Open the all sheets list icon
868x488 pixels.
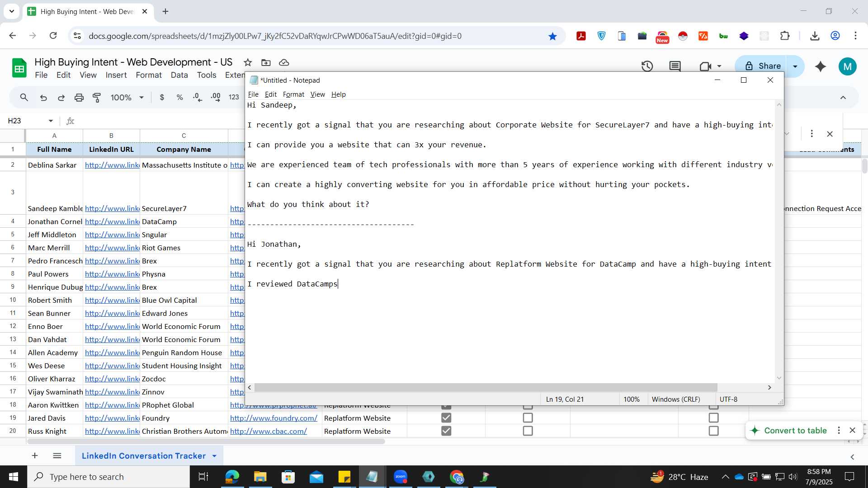point(57,455)
